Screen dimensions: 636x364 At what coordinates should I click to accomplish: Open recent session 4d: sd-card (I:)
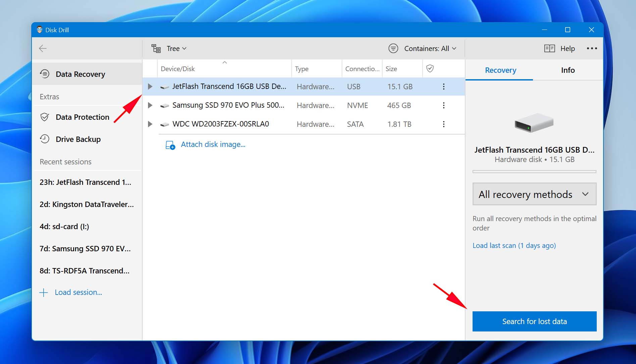(x=64, y=226)
